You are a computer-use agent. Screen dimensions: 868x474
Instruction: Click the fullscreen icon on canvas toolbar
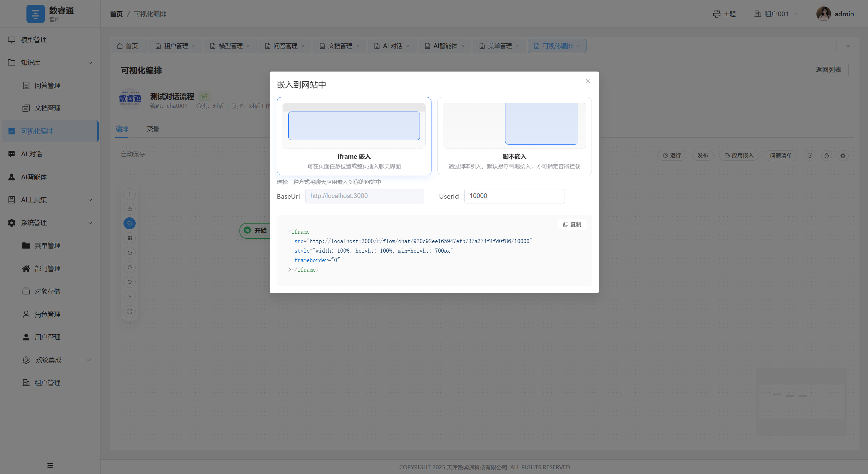(130, 311)
